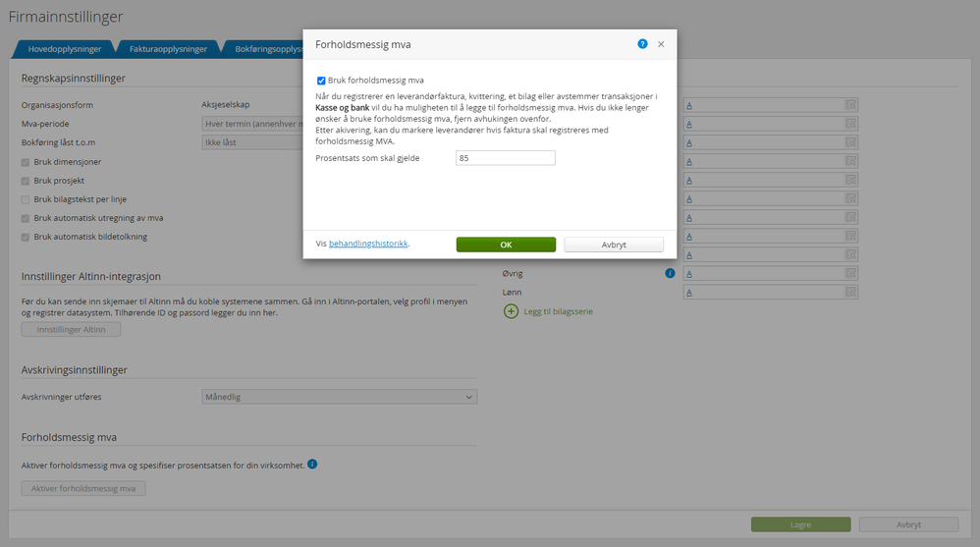Focus the Prosentsats som skal gjelde field

(505, 158)
